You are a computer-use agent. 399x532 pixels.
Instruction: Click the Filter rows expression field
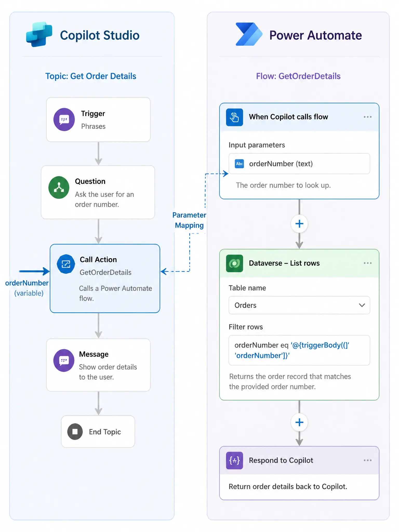(299, 350)
